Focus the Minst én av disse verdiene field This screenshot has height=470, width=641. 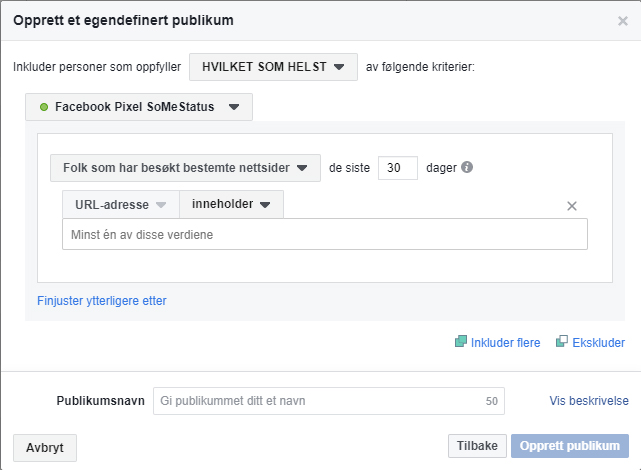(x=325, y=234)
